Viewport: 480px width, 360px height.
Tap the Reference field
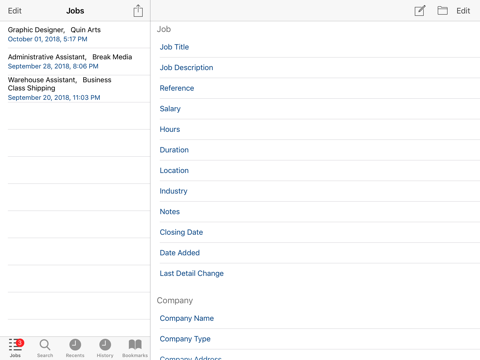tap(320, 88)
